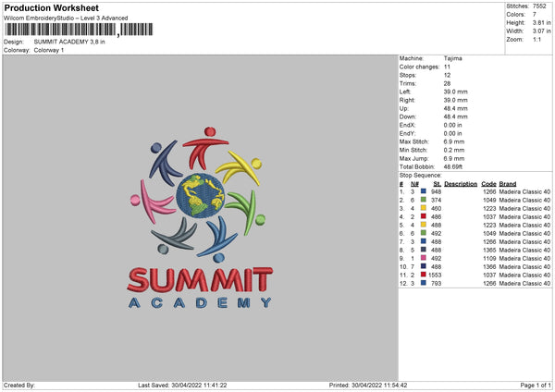Image resolution: width=555 pixels, height=392 pixels.
Task: Pick the dark navy swatch in stop row 10
Action: click(424, 266)
